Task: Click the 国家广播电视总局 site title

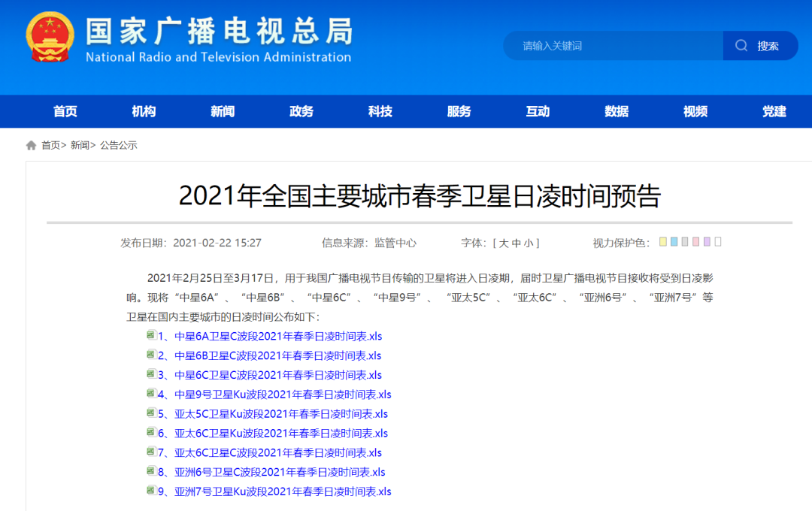Action: tap(219, 31)
